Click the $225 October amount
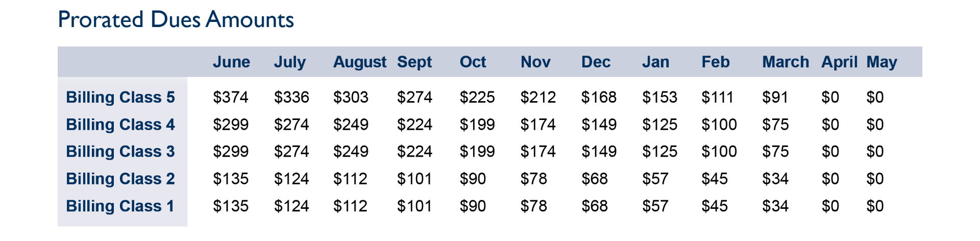The width and height of the screenshot is (980, 241). pos(477,97)
